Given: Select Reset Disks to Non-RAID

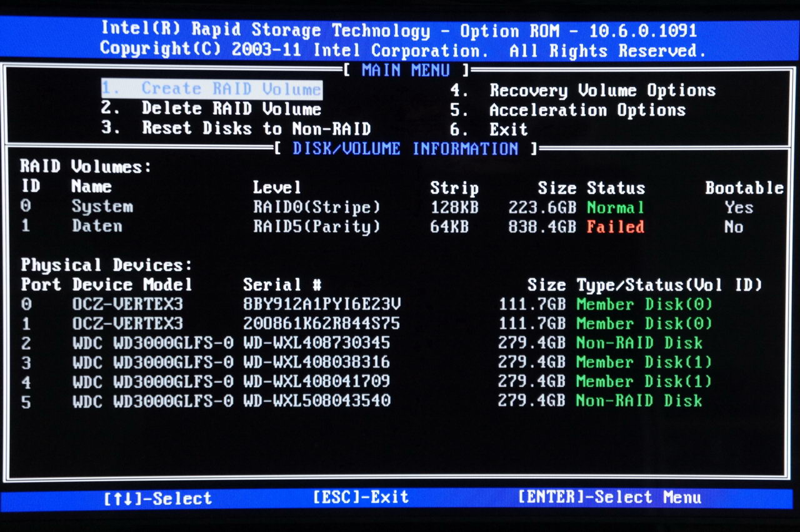Looking at the screenshot, I should click(x=236, y=129).
